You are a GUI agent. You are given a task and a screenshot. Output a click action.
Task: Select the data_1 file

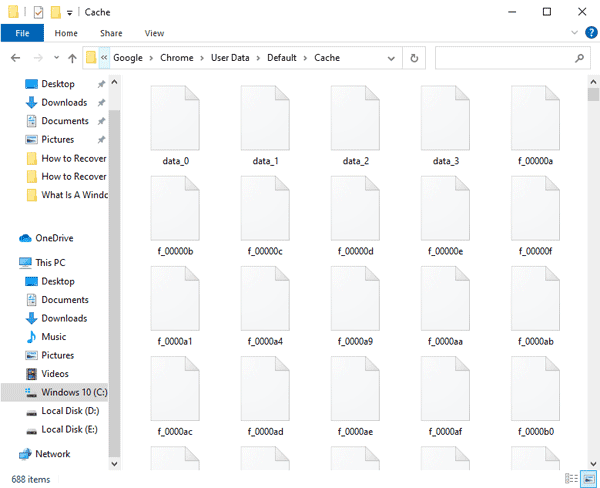(x=265, y=126)
